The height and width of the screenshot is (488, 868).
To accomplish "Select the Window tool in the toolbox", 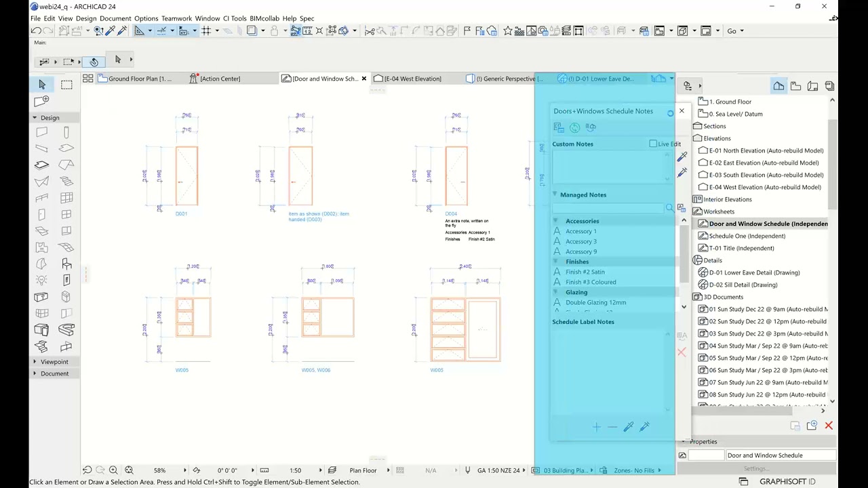I will coord(66,214).
